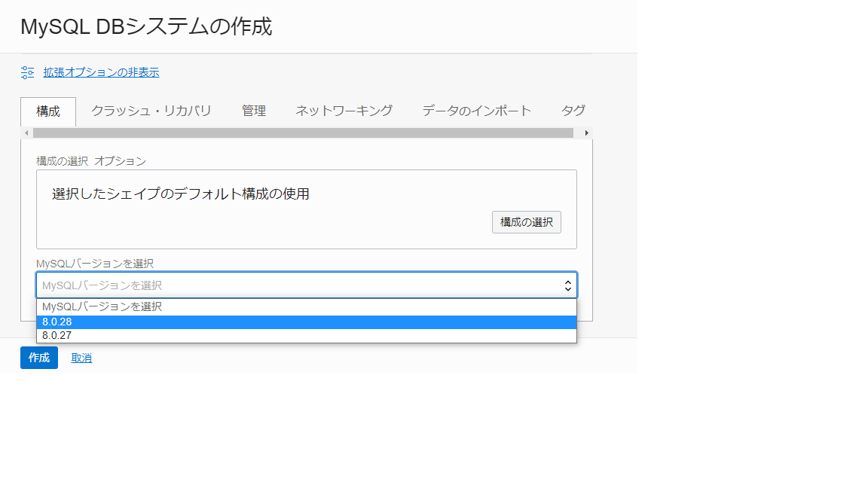The width and height of the screenshot is (868, 488).
Task: Switch to the 構成 tab
Action: [48, 111]
